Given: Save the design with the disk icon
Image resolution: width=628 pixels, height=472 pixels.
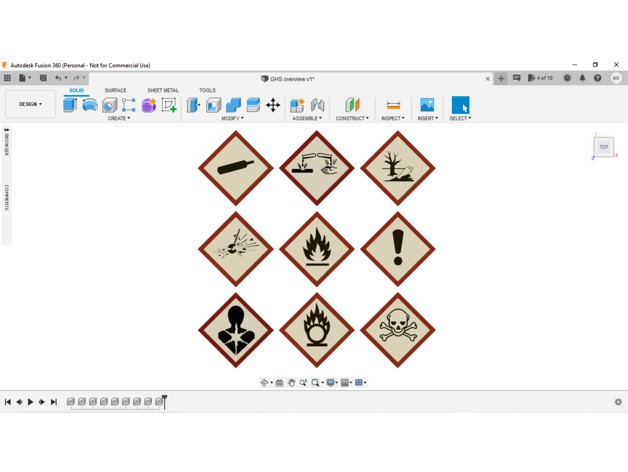Looking at the screenshot, I should pos(43,78).
